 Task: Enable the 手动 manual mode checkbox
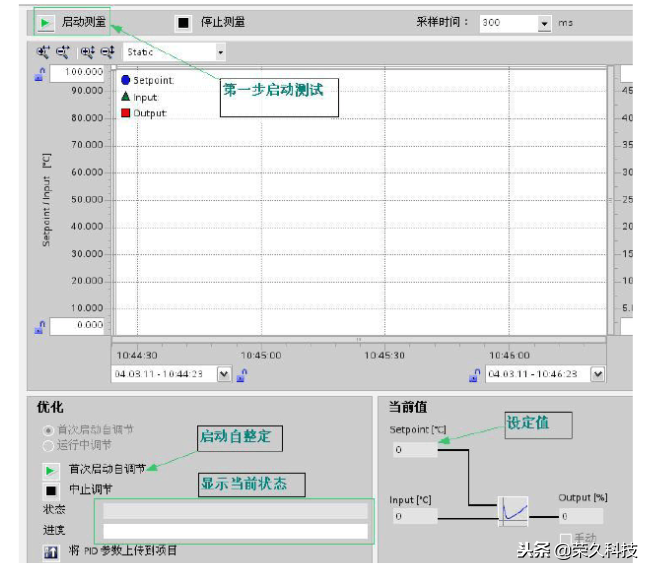(x=566, y=538)
